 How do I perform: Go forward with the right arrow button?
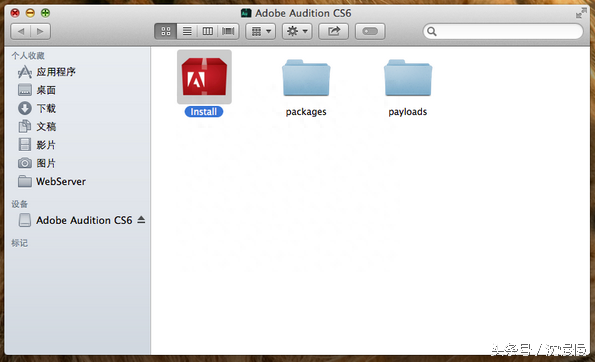[x=40, y=31]
